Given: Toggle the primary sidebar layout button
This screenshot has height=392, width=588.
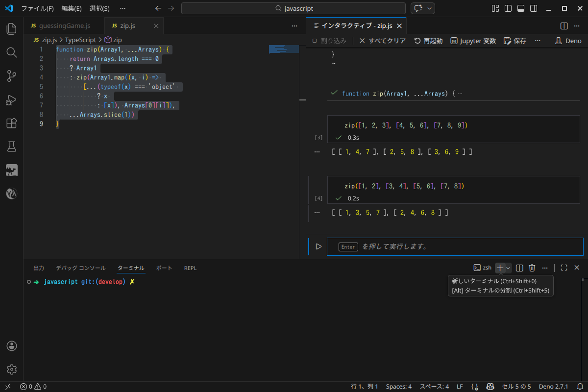Looking at the screenshot, I should point(508,8).
